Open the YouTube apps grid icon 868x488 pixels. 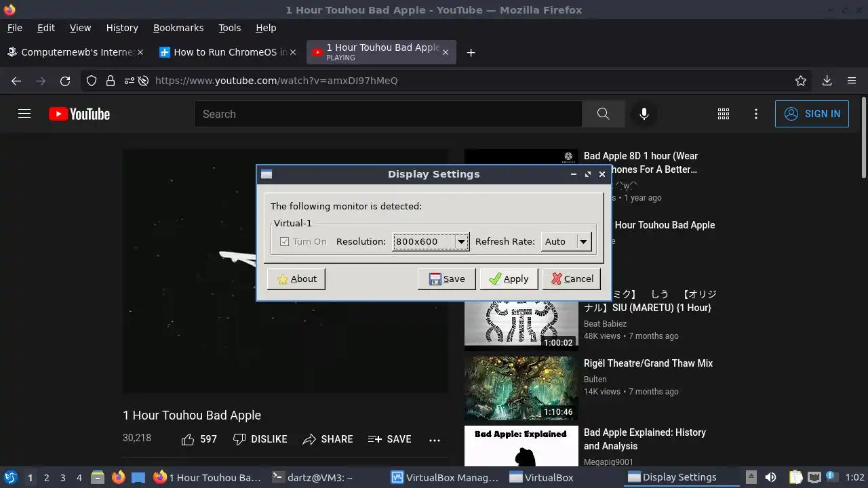(x=724, y=114)
